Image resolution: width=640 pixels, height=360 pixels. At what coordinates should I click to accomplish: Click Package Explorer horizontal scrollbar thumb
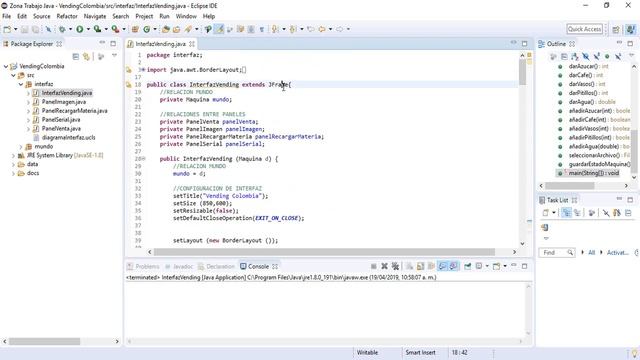[x=44, y=341]
